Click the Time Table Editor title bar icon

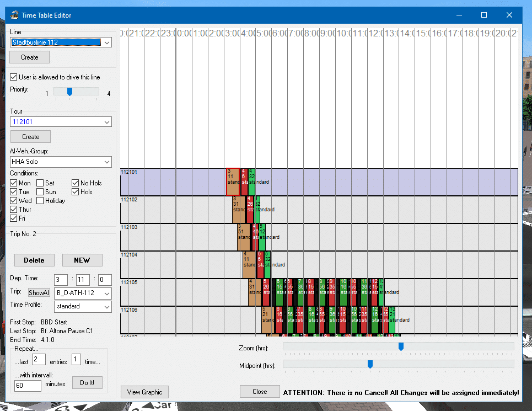tap(15, 15)
